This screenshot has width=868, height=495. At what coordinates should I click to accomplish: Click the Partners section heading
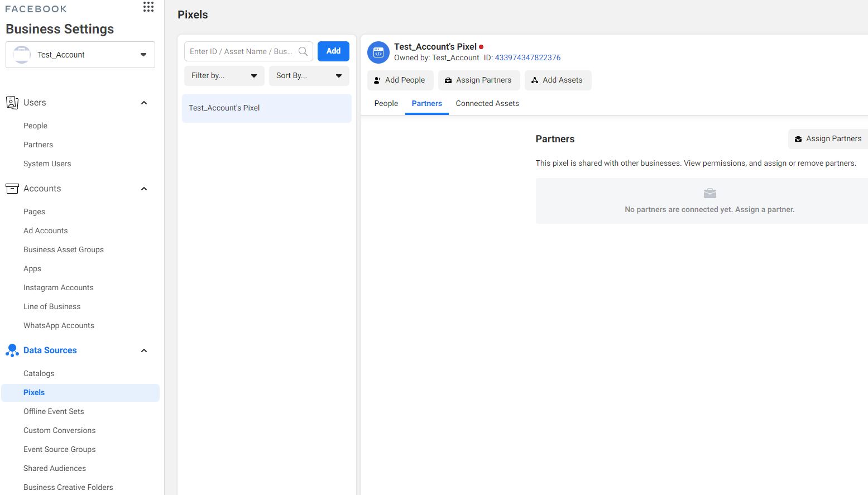(555, 139)
